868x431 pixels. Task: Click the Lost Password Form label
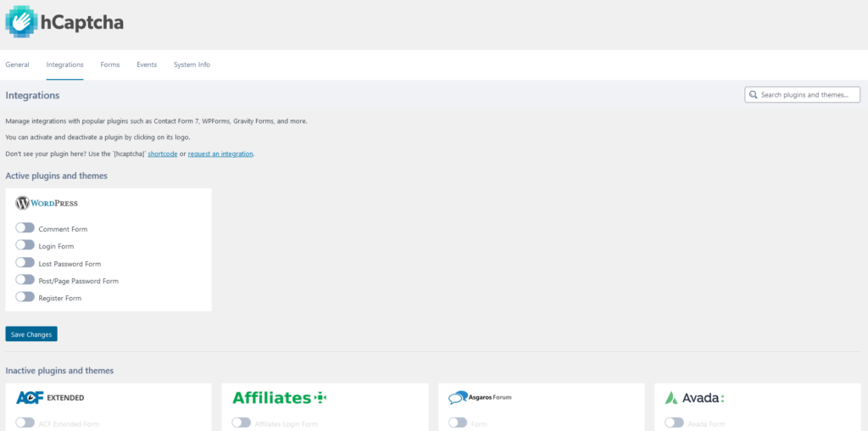click(x=70, y=264)
